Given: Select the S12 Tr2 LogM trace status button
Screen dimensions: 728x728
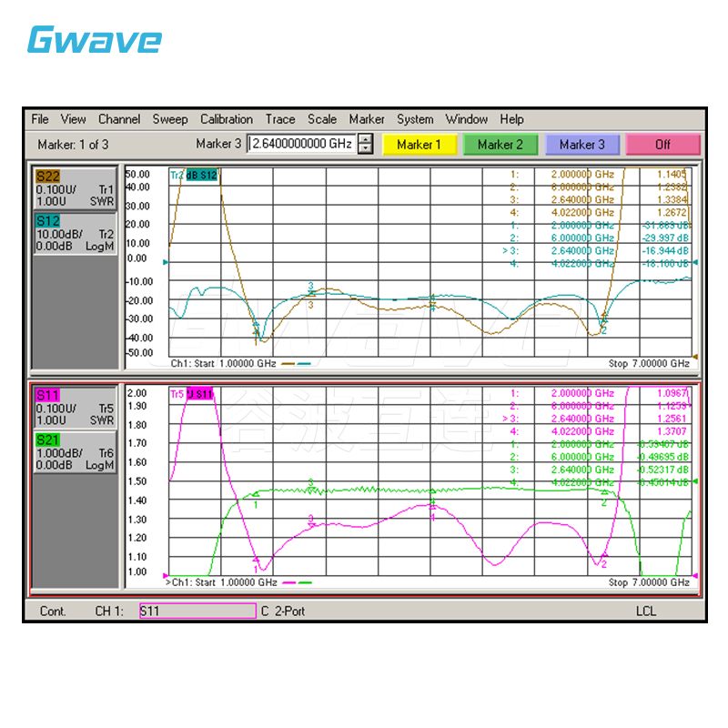Looking at the screenshot, I should [75, 233].
